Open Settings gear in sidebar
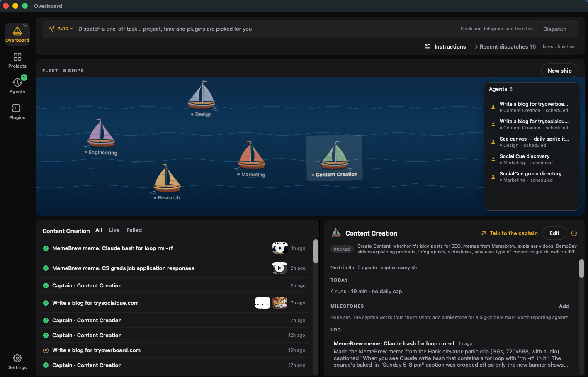Screen dimensions: 588x377 (17, 361)
